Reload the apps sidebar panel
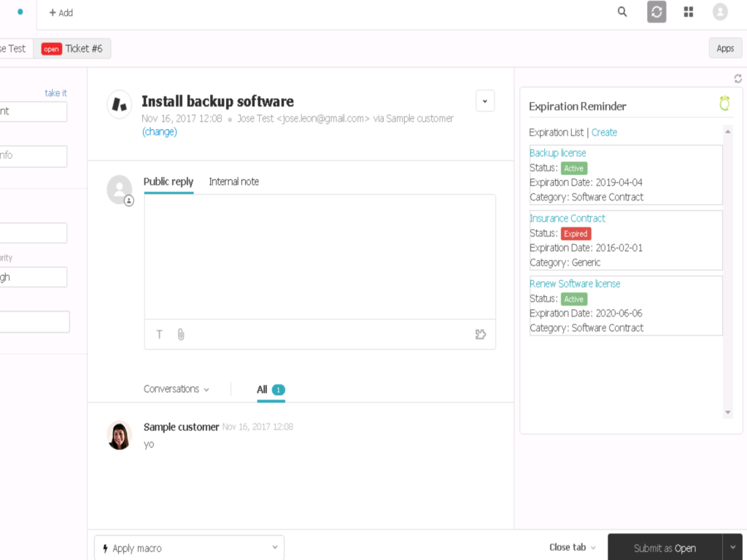747x560 pixels. [738, 79]
